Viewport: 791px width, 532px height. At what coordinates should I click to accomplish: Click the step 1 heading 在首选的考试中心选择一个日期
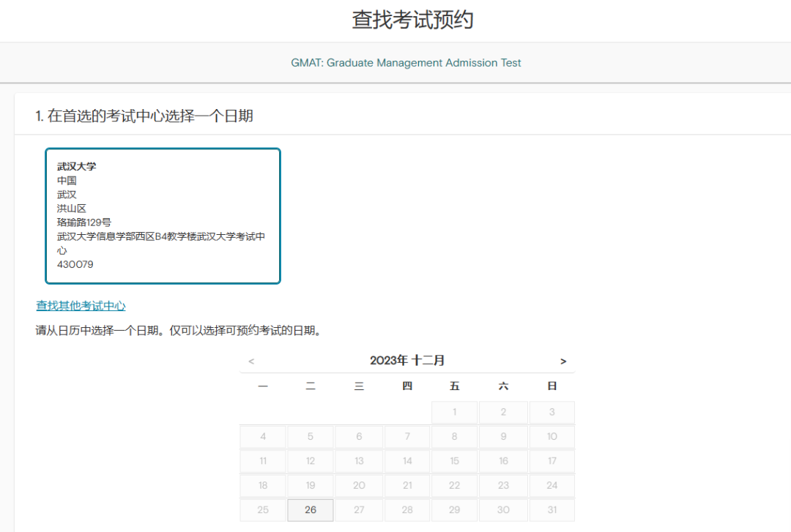[144, 116]
